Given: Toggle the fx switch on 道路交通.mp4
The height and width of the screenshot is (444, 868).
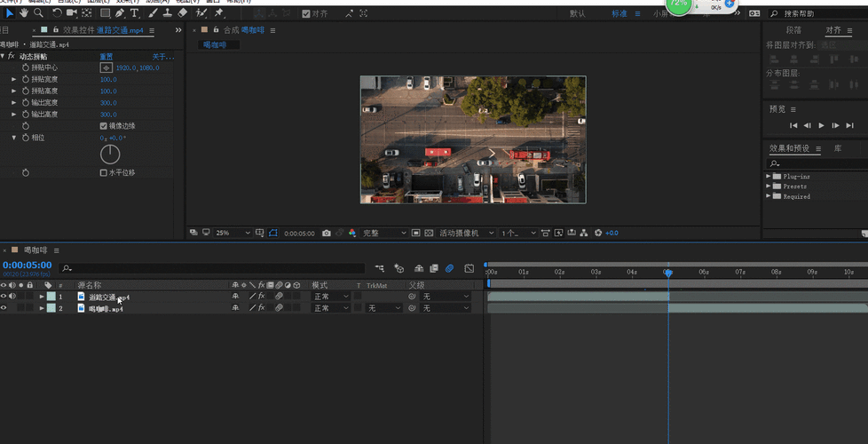Looking at the screenshot, I should [261, 297].
